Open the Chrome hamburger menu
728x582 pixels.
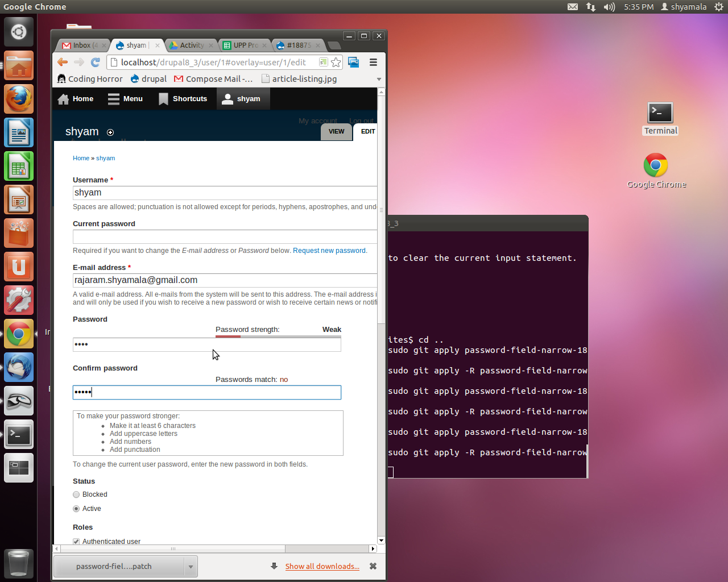pyautogui.click(x=373, y=63)
